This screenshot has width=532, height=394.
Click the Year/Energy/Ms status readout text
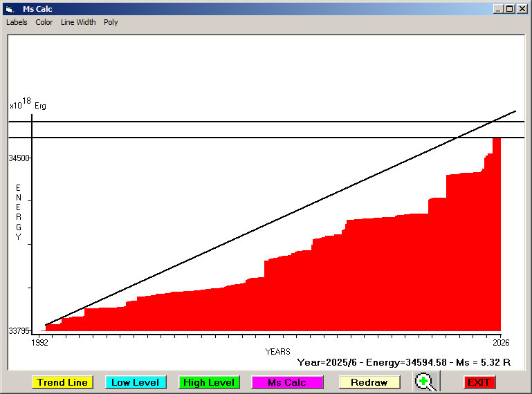coord(403,362)
